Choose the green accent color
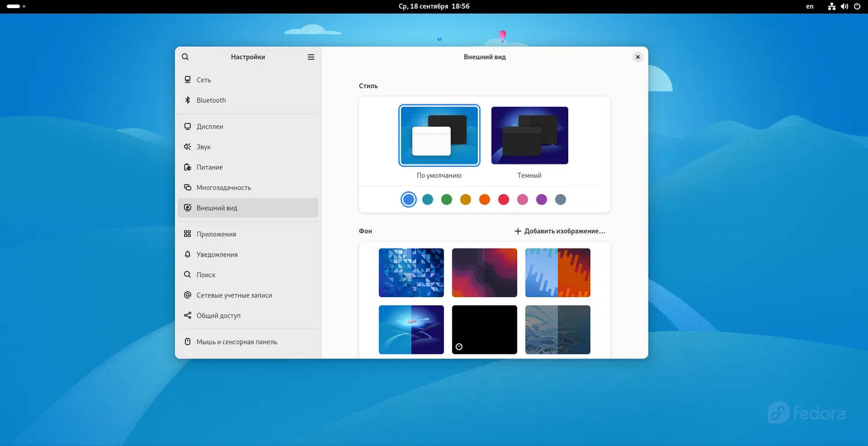868x446 pixels. 446,200
